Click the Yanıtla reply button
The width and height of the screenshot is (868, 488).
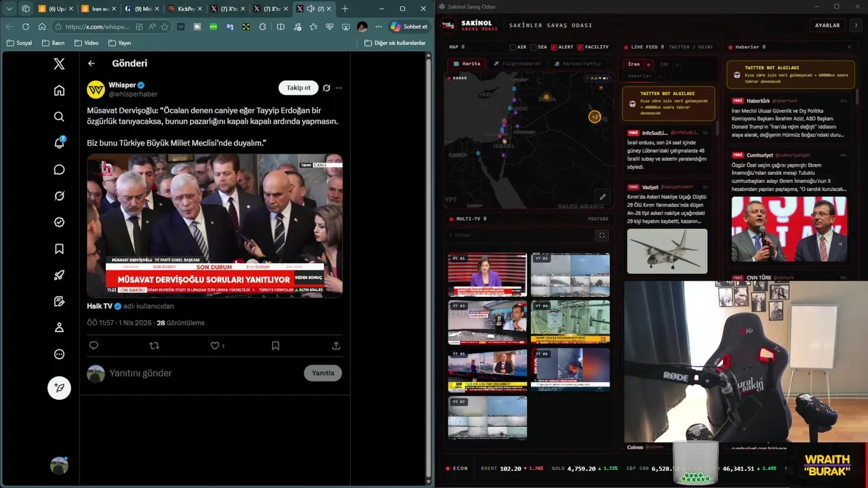pyautogui.click(x=323, y=373)
